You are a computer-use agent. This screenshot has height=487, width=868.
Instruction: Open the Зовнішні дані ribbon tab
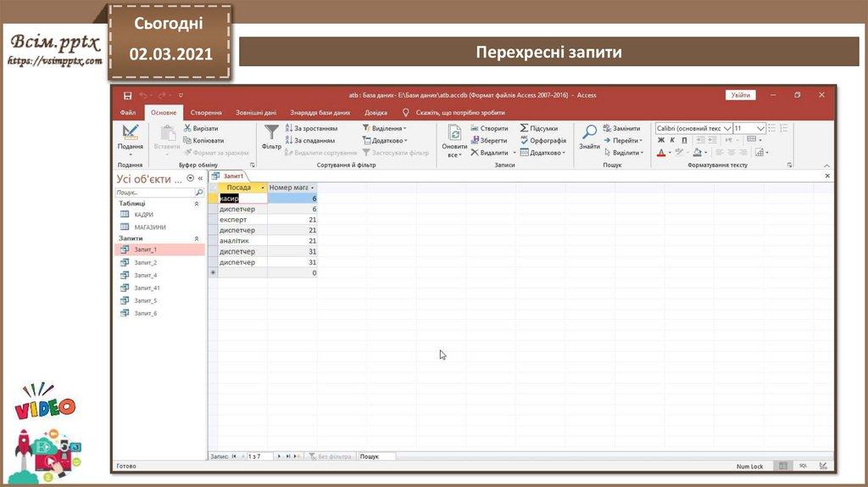(x=256, y=112)
